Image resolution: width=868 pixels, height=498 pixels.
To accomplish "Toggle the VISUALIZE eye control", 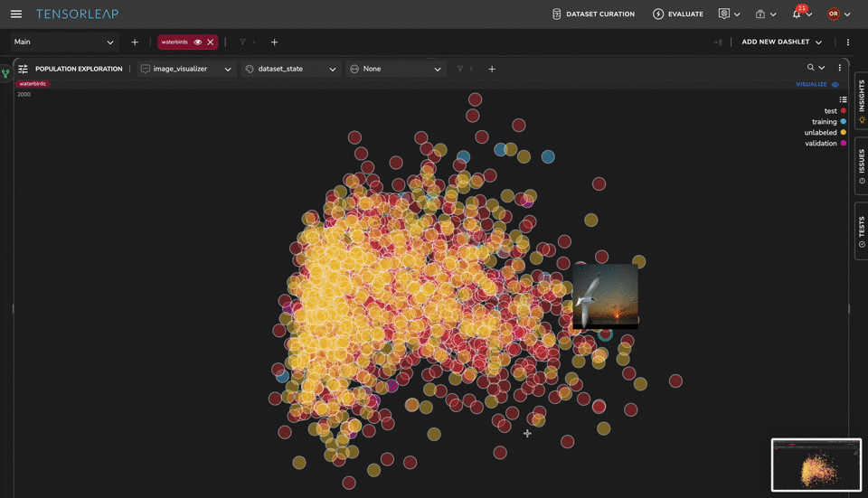I will coord(835,84).
